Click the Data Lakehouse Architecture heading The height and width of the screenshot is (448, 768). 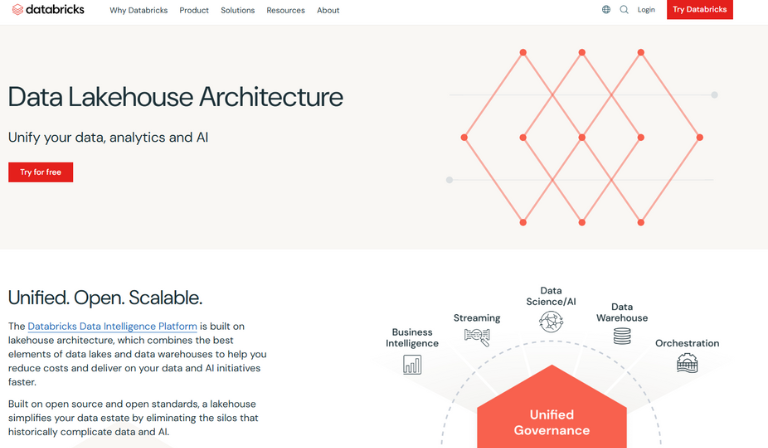coord(175,96)
